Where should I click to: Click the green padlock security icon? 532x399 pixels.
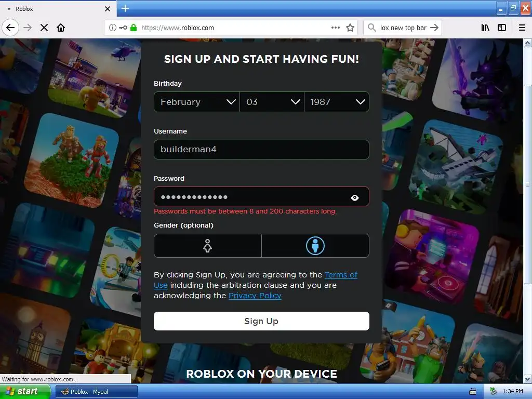coord(134,28)
